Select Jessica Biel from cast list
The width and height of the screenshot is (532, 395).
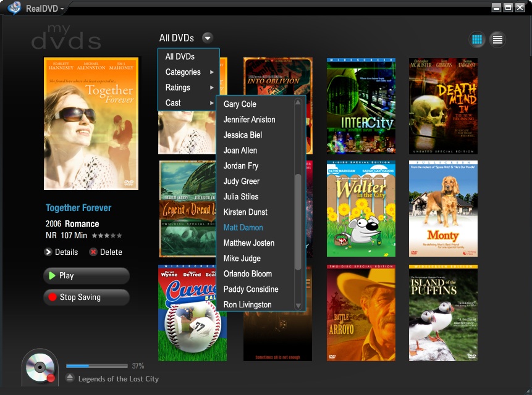pyautogui.click(x=243, y=135)
